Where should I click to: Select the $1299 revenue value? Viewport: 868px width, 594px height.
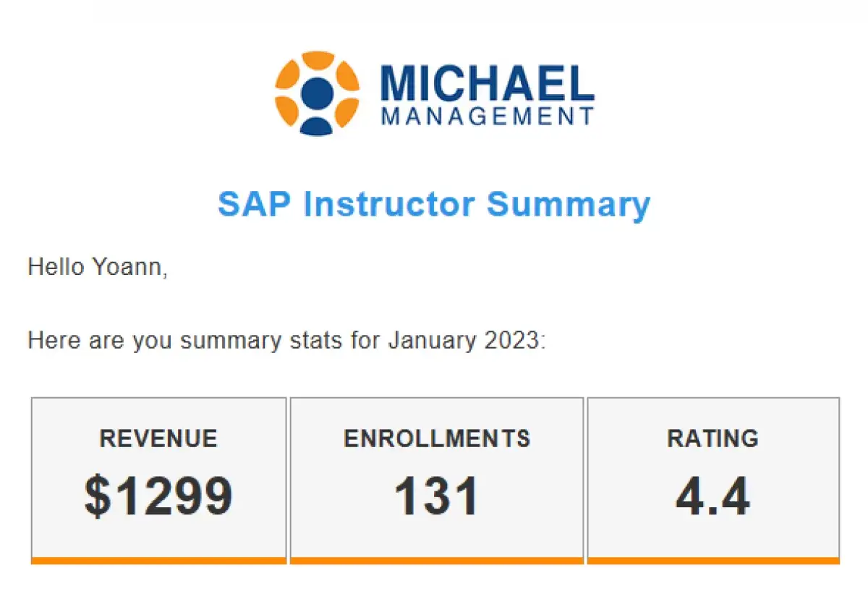point(158,496)
